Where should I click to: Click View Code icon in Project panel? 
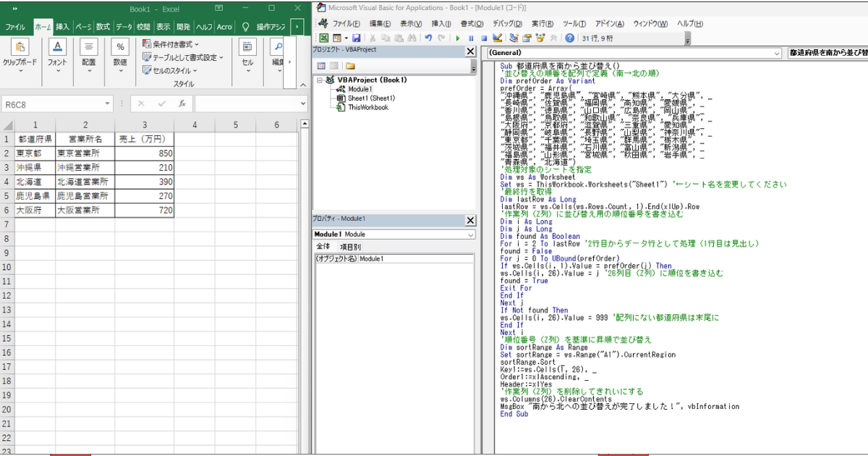coord(321,66)
